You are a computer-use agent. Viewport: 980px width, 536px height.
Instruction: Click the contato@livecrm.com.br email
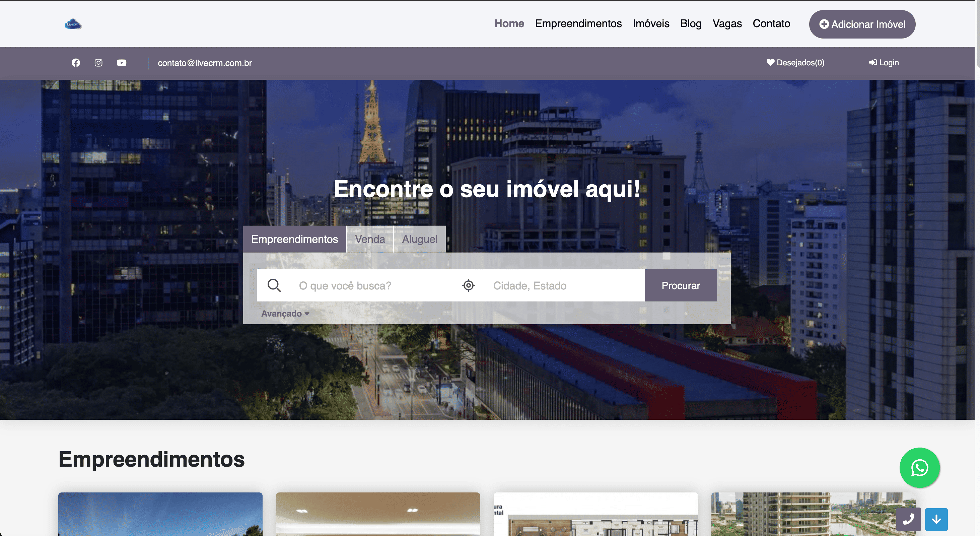click(205, 63)
